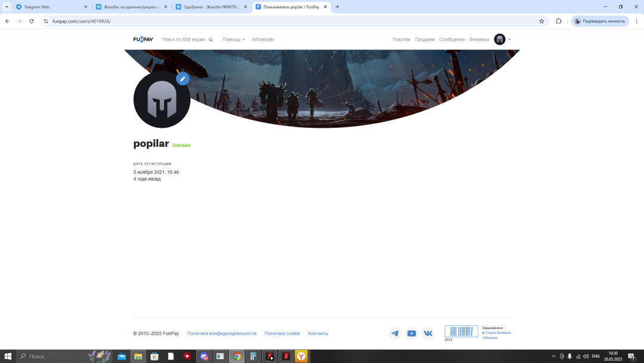This screenshot has height=363, width=644.
Task: Open the Продажи page
Action: 425,39
